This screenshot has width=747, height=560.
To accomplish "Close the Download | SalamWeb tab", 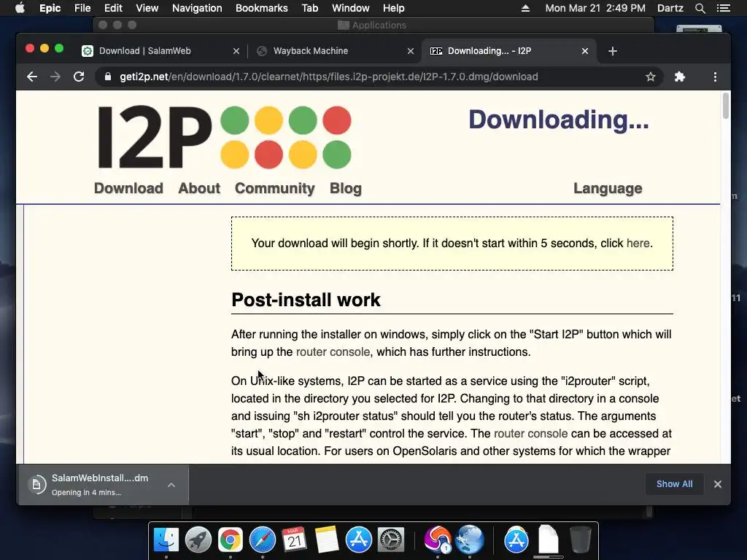I will click(x=236, y=51).
